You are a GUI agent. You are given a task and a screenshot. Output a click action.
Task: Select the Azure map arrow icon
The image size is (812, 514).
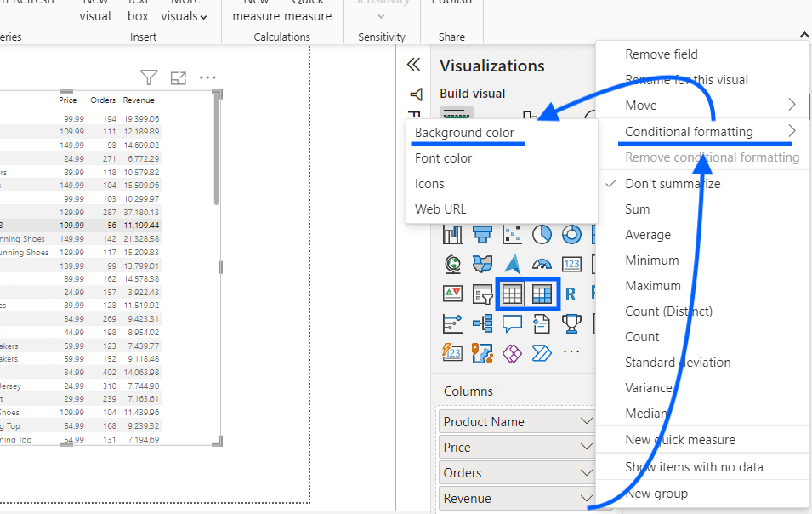click(x=512, y=265)
